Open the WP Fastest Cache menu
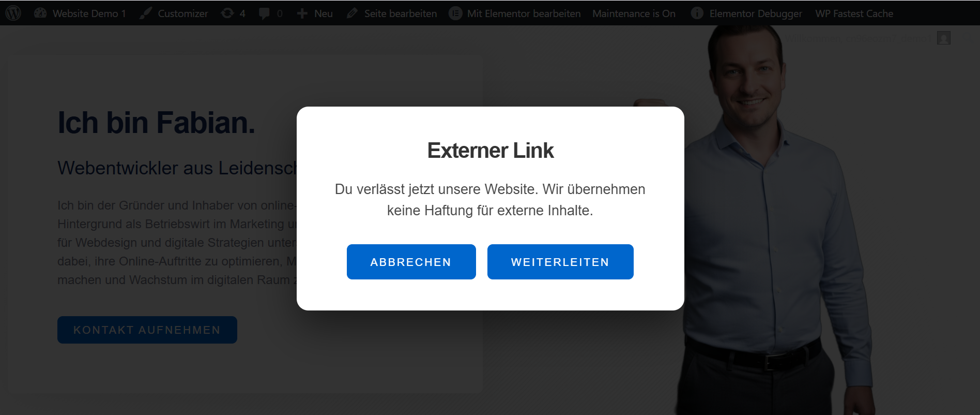This screenshot has width=980, height=415. click(854, 13)
